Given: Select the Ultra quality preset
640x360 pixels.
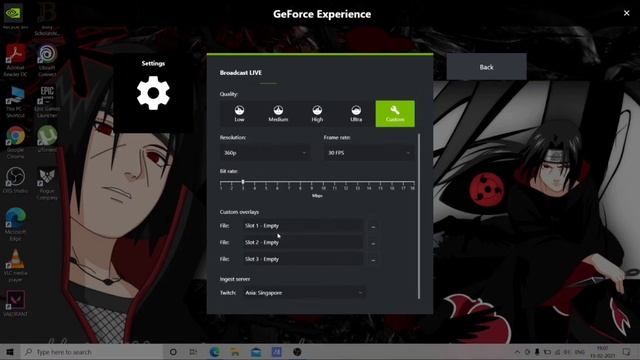Looking at the screenshot, I should (x=356, y=114).
